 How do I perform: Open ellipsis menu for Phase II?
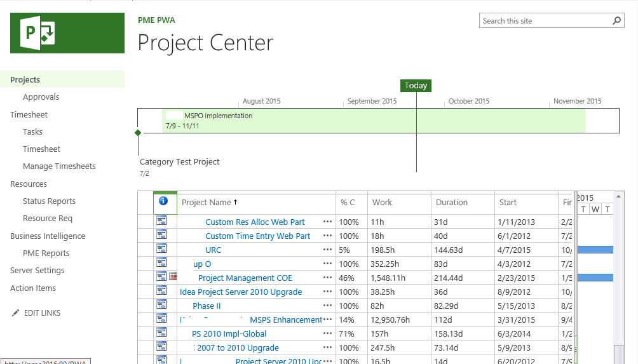coord(327,306)
